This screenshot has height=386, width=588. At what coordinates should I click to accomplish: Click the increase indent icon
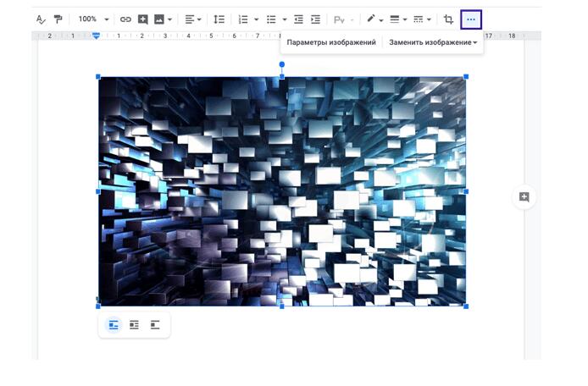click(315, 19)
